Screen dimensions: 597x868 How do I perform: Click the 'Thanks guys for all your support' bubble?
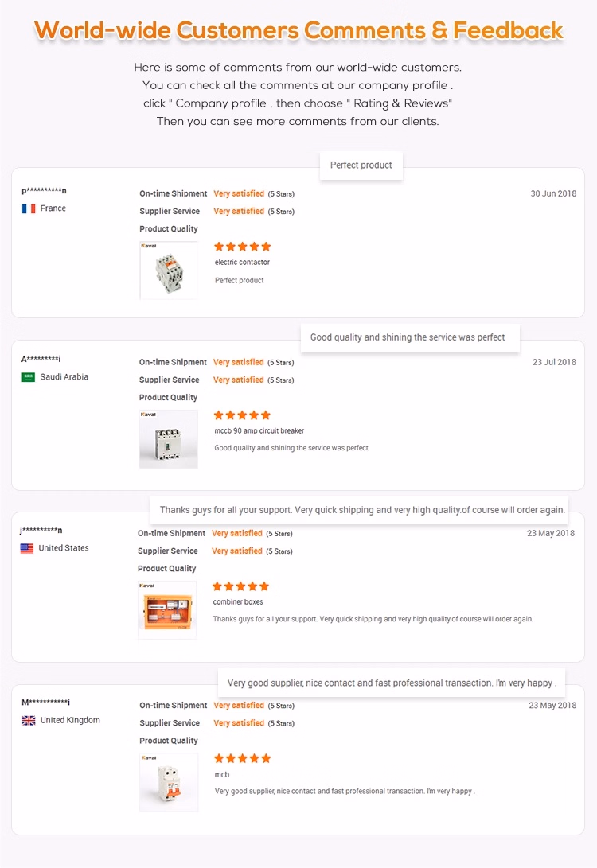pos(362,510)
